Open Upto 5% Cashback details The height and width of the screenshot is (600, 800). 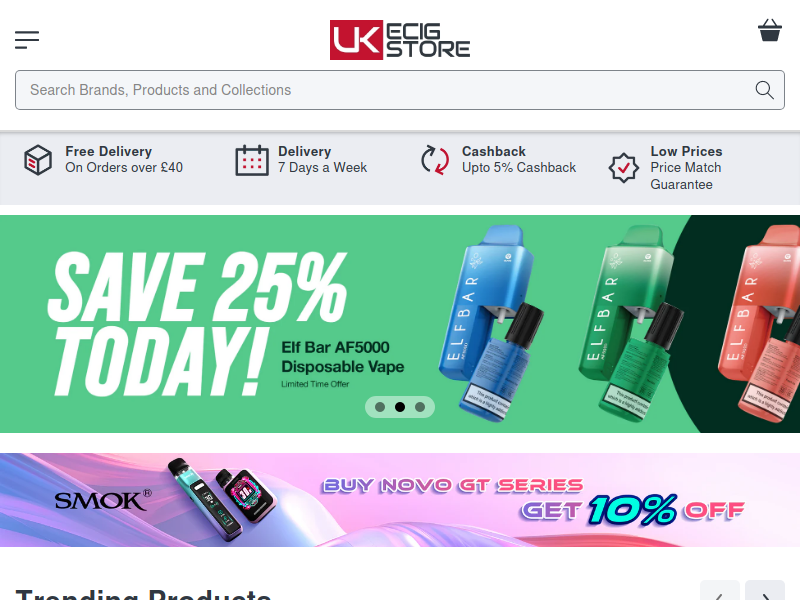(519, 159)
